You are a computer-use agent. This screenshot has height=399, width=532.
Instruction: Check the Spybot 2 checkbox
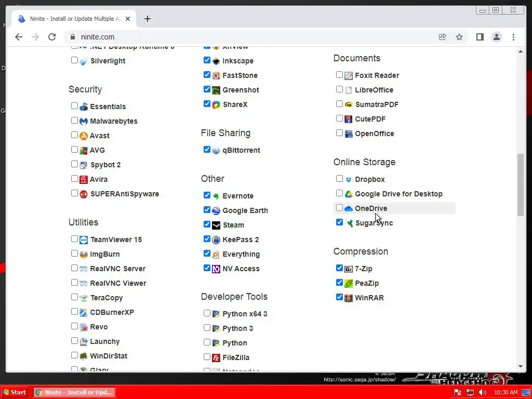[74, 164]
